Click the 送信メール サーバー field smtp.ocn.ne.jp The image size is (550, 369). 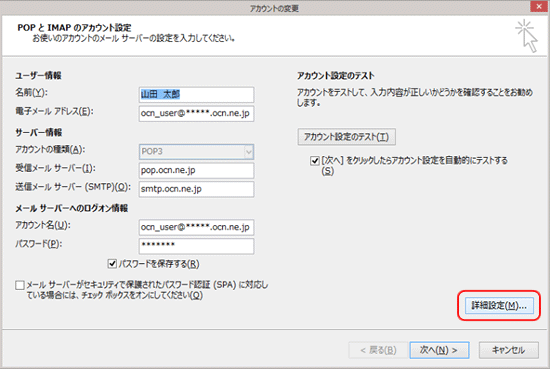196,189
